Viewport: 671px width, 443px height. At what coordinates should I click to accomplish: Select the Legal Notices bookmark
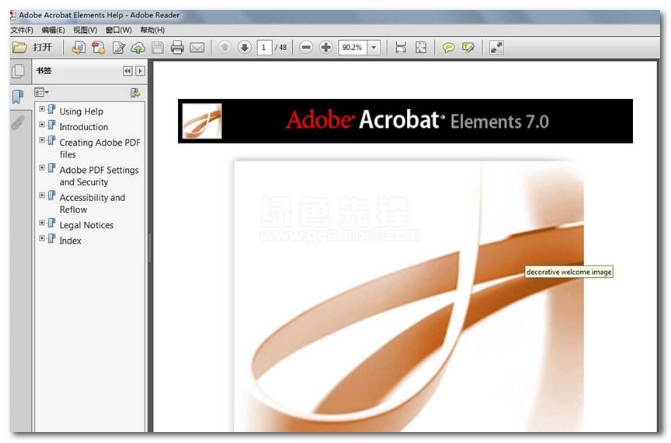pyautogui.click(x=86, y=225)
